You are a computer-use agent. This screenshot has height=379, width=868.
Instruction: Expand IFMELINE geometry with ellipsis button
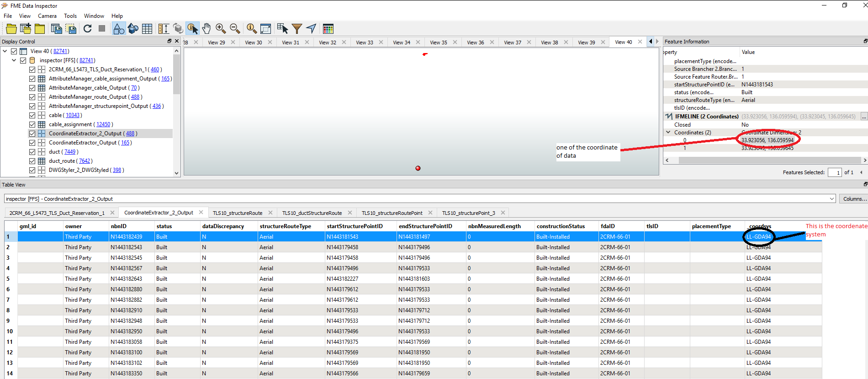tap(864, 117)
